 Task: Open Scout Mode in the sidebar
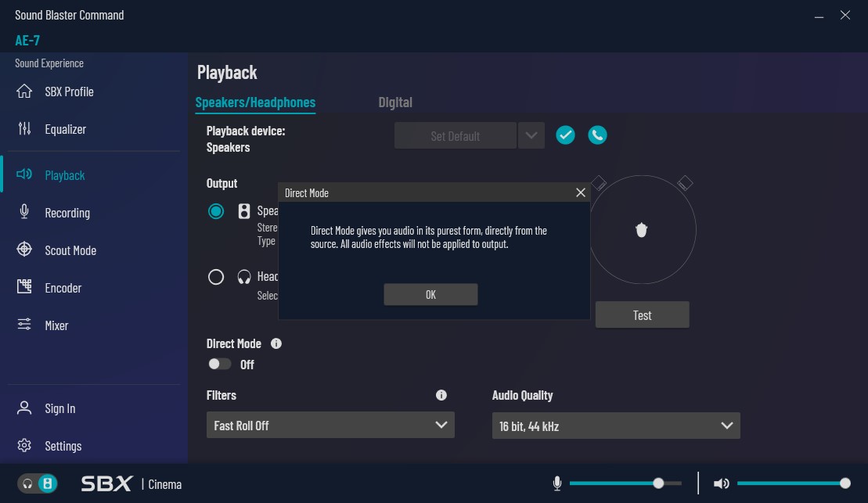pos(71,250)
